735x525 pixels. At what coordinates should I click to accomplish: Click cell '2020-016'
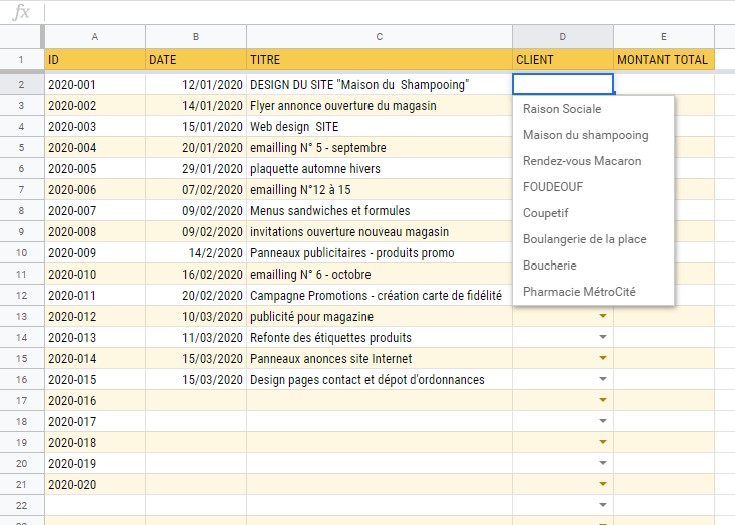pos(95,400)
